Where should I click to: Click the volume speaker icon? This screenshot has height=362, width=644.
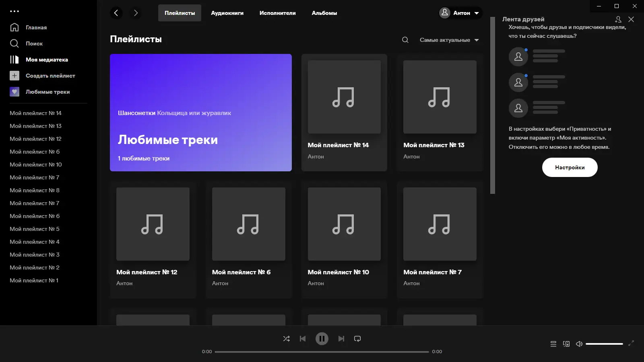click(x=579, y=344)
